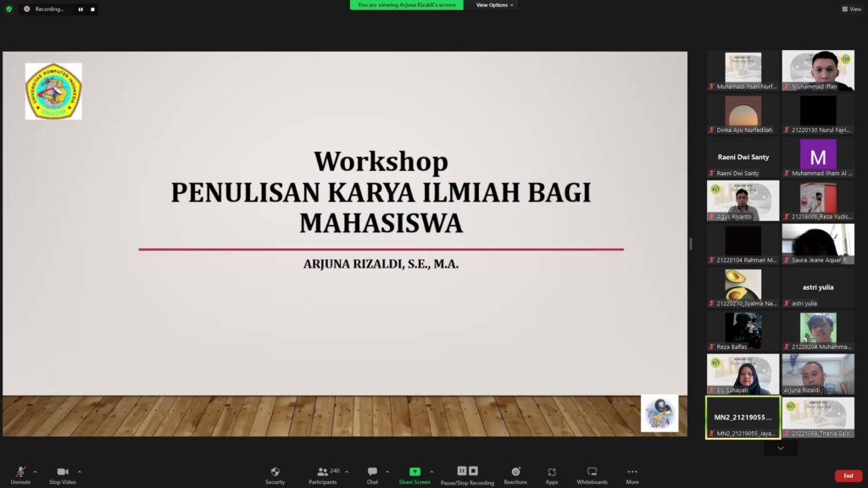Open the Participants panel
Viewport: 868px width, 488px height.
point(321,473)
